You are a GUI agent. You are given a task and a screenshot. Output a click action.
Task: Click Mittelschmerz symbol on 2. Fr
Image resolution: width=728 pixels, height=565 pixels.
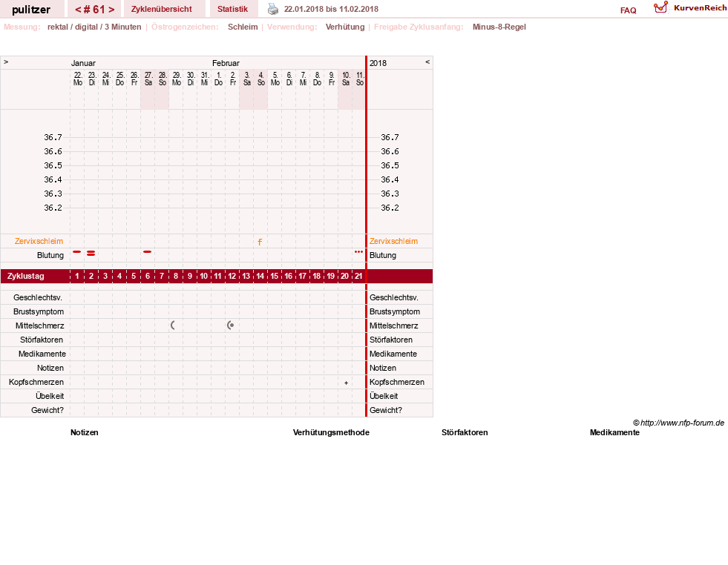click(x=230, y=326)
